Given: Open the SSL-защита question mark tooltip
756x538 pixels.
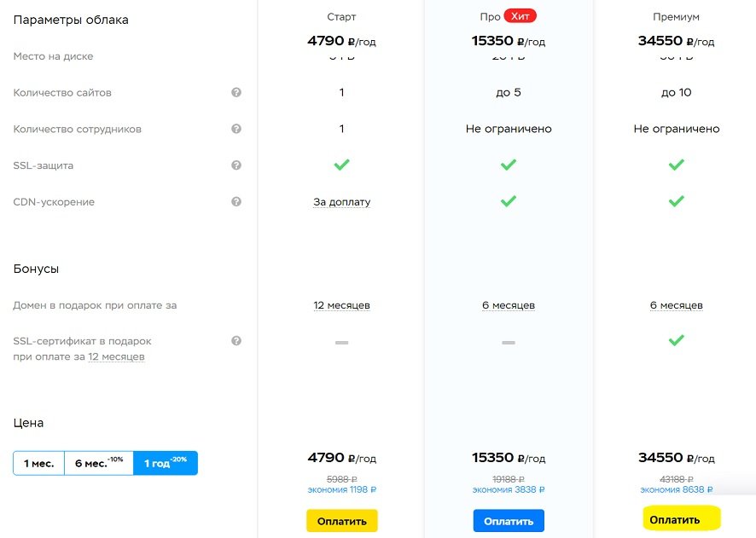Looking at the screenshot, I should click(x=236, y=165).
